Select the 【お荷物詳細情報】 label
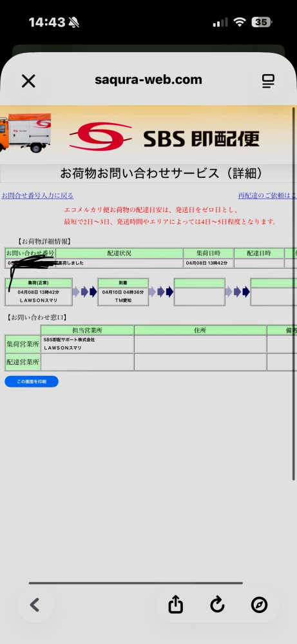297x644 pixels. 46,242
